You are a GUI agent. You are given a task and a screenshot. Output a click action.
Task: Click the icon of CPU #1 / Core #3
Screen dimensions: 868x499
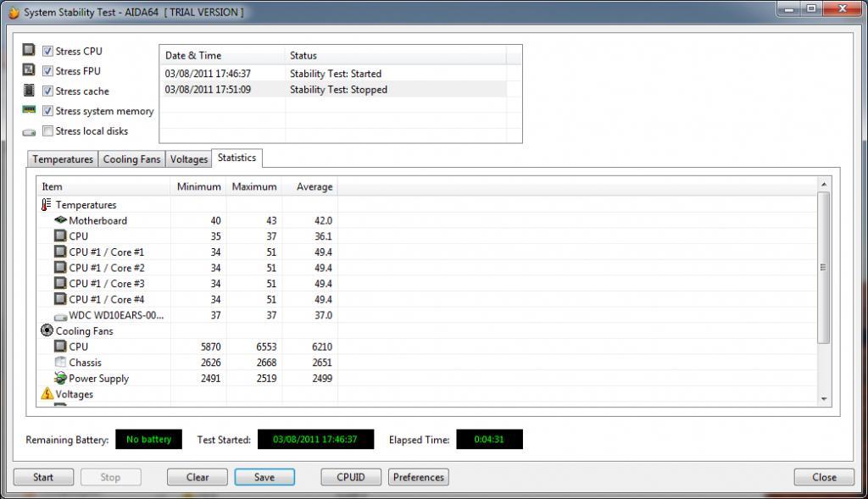click(x=60, y=283)
